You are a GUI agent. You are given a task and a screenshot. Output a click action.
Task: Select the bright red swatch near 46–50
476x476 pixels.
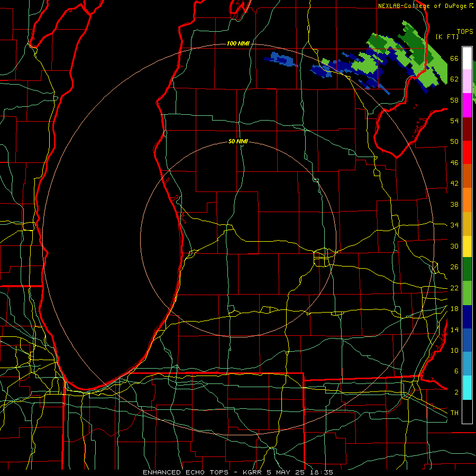pyautogui.click(x=467, y=152)
